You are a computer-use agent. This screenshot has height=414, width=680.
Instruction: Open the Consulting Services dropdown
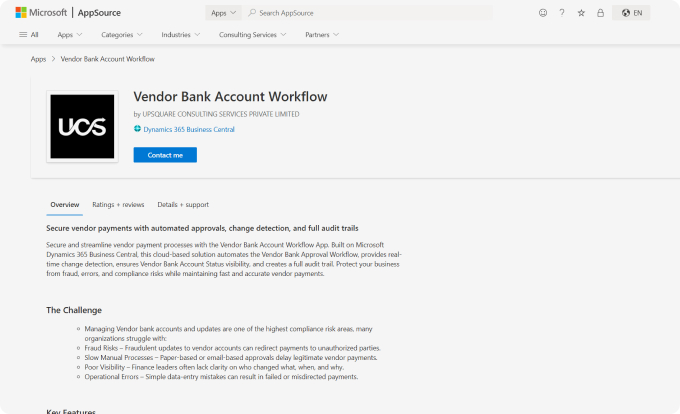[x=252, y=34]
